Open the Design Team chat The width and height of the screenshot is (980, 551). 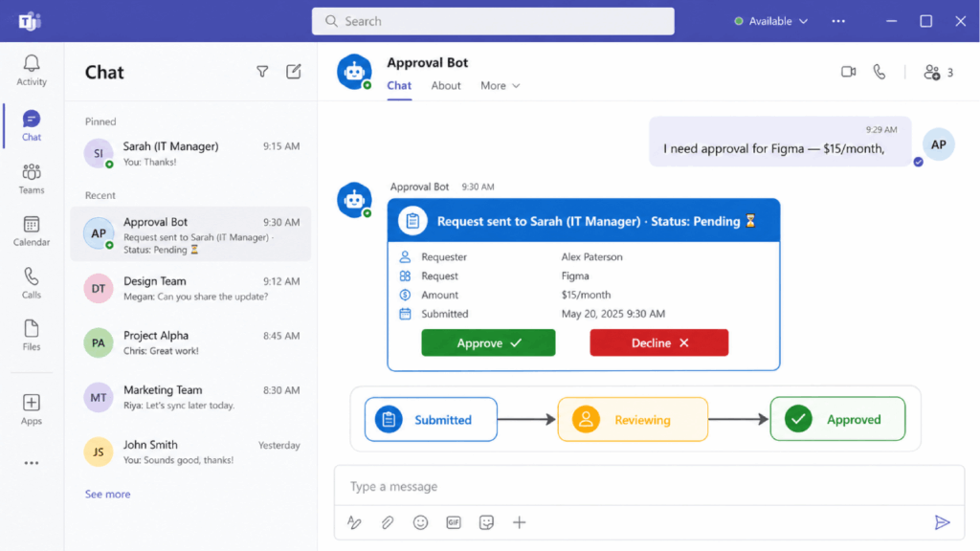[x=190, y=289]
